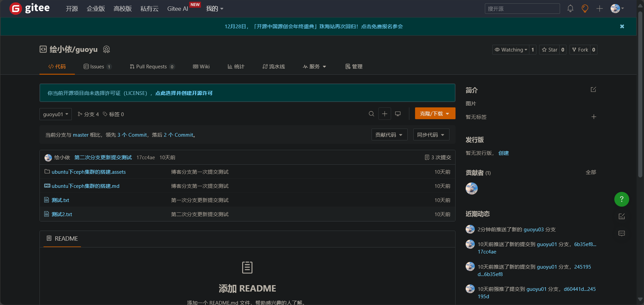This screenshot has width=644, height=305.
Task: Click the 搜开源 search field
Action: click(522, 9)
